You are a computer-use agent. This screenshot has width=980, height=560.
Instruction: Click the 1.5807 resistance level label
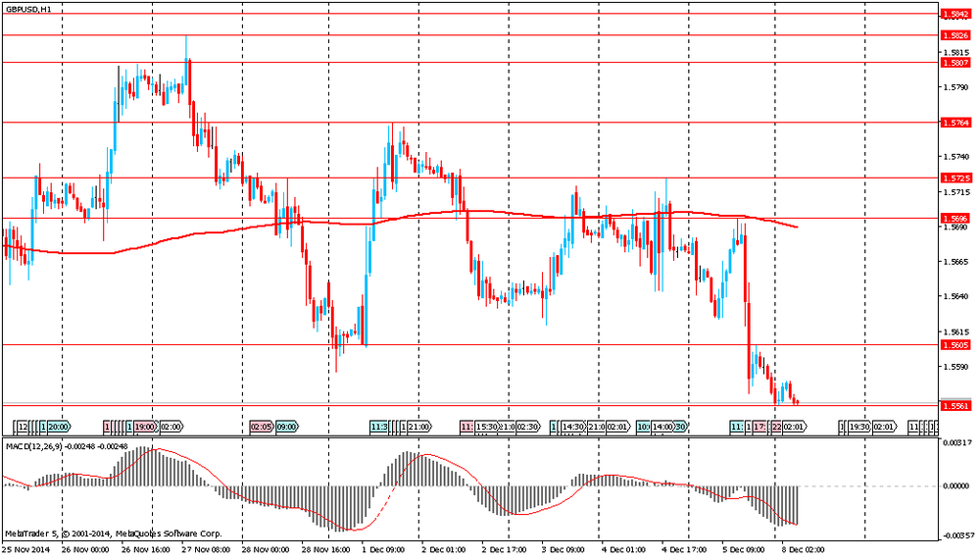955,63
